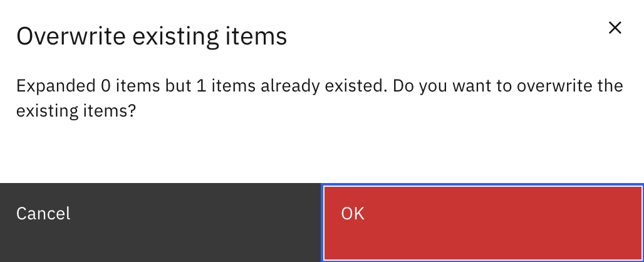Cancel the overwrite dialog
644x262 pixels.
[160, 222]
